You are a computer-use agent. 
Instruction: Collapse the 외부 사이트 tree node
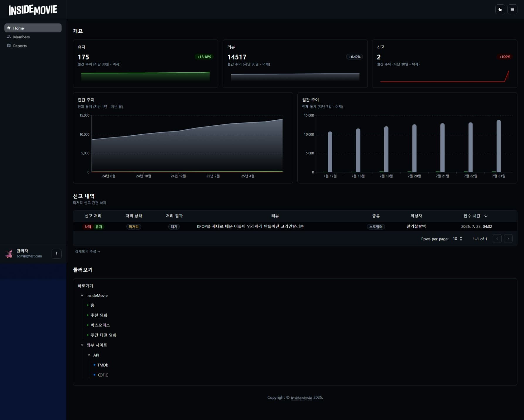82,345
